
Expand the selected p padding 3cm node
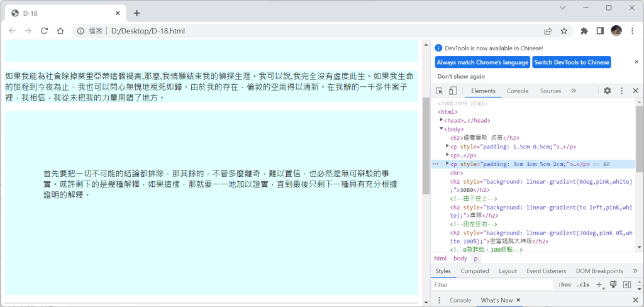coord(448,164)
